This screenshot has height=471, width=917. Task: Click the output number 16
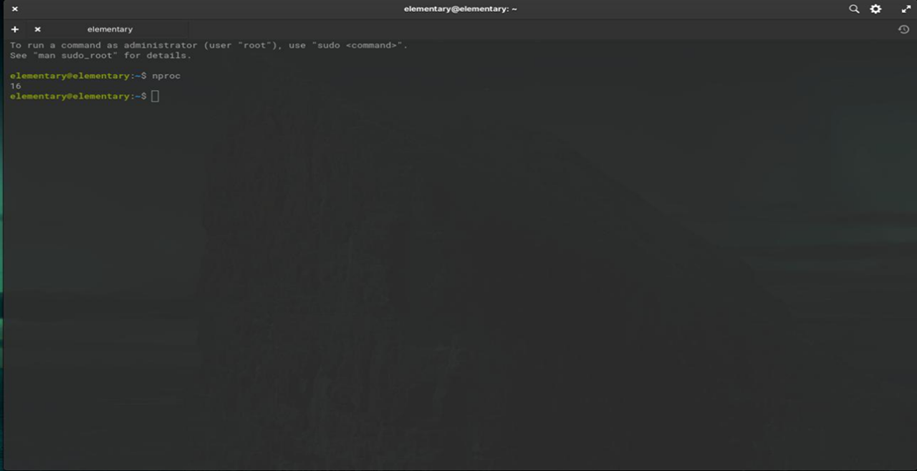[15, 86]
